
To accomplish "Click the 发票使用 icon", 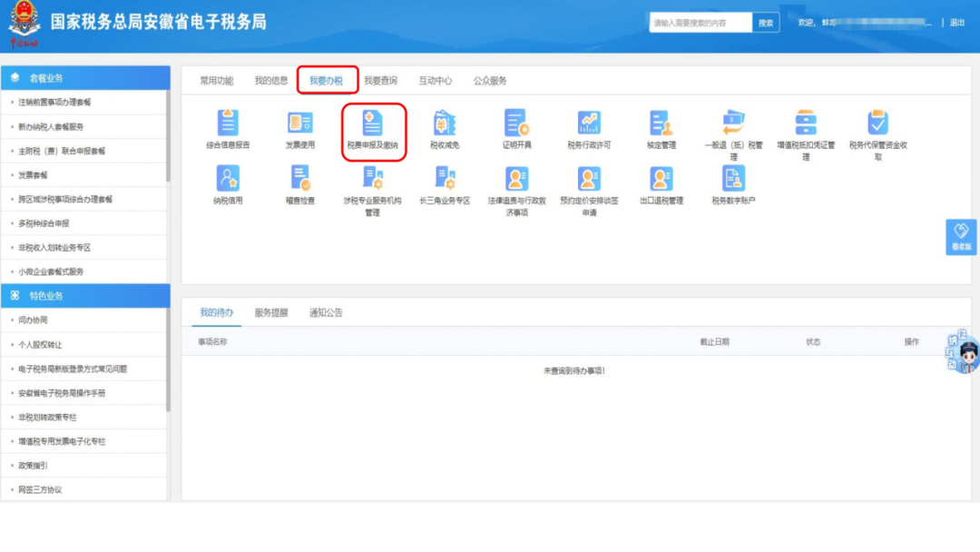I will tap(299, 123).
